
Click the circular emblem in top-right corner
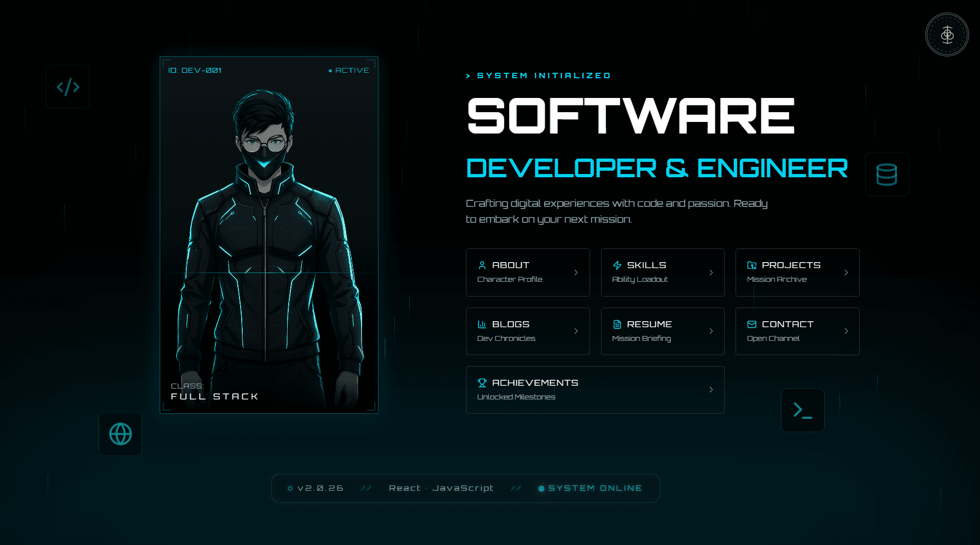(947, 35)
